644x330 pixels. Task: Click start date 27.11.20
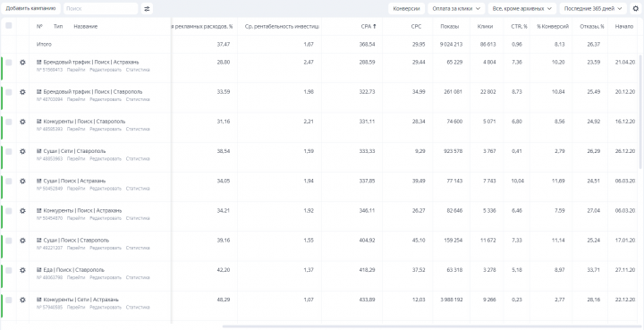click(625, 270)
